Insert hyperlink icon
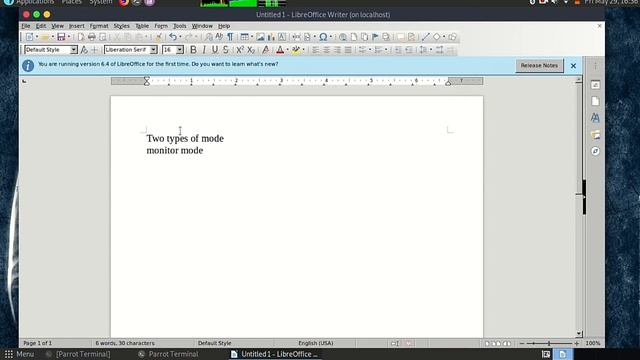The width and height of the screenshot is (640, 360). point(343,37)
